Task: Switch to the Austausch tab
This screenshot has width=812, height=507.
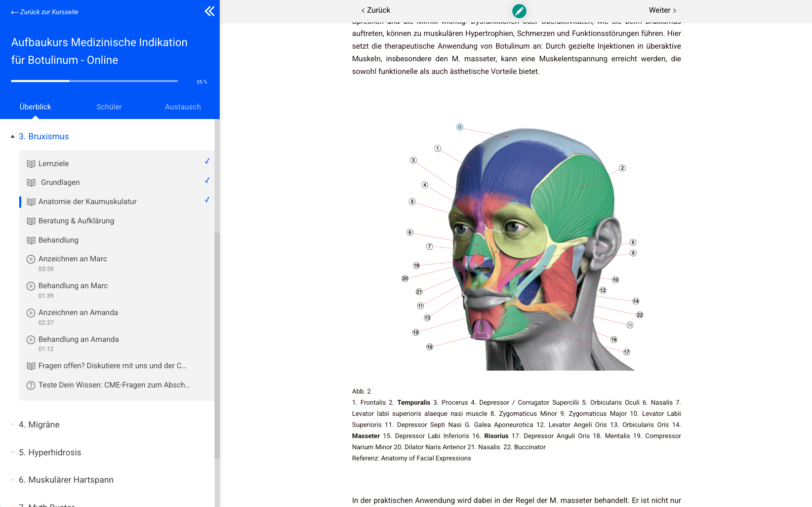Action: pos(183,107)
